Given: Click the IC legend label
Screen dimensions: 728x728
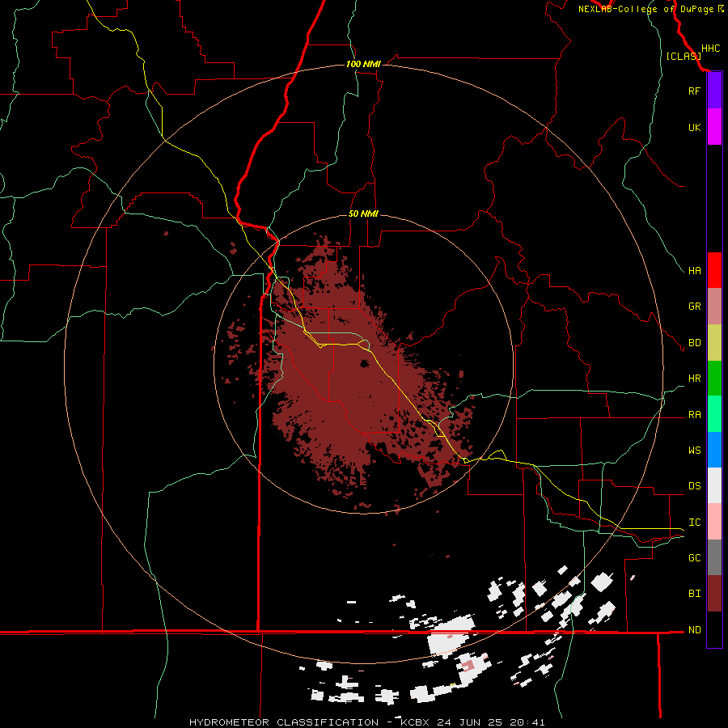Looking at the screenshot, I should click(694, 523).
